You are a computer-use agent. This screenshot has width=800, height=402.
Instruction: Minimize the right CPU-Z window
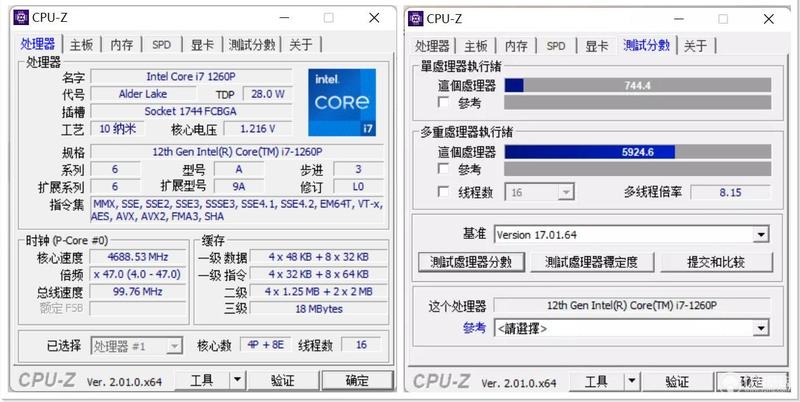(x=679, y=19)
